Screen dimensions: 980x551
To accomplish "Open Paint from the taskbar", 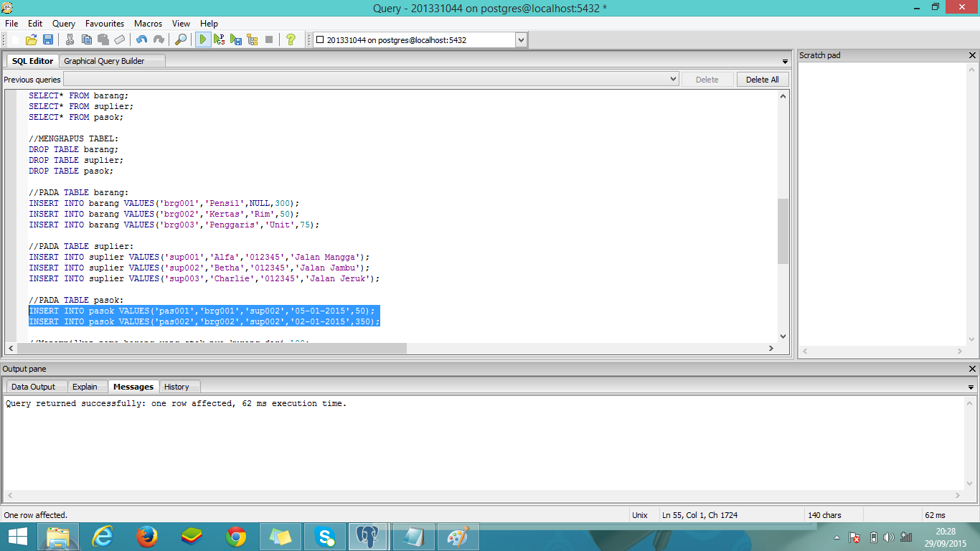I will pos(458,537).
